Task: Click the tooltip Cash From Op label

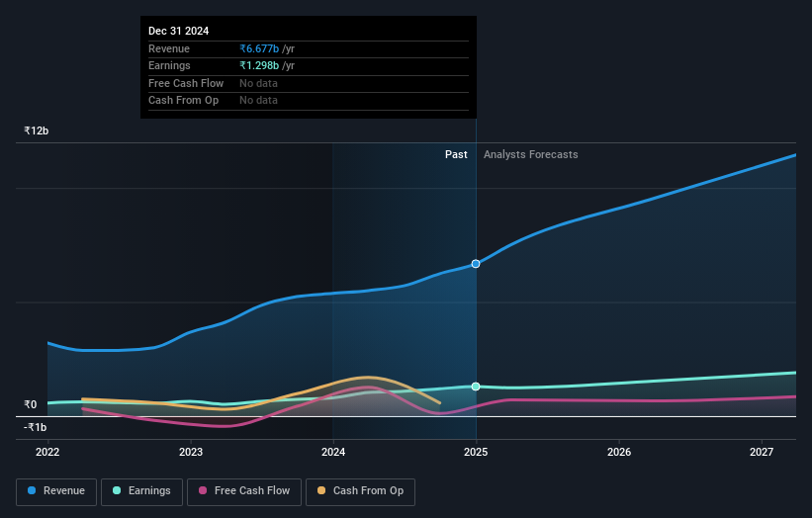Action: click(x=183, y=101)
